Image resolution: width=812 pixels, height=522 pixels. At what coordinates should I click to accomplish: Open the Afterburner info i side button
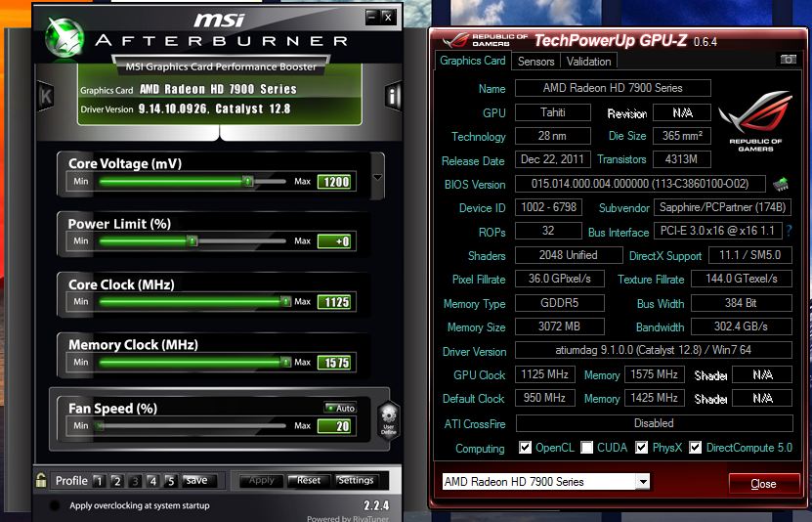(393, 97)
